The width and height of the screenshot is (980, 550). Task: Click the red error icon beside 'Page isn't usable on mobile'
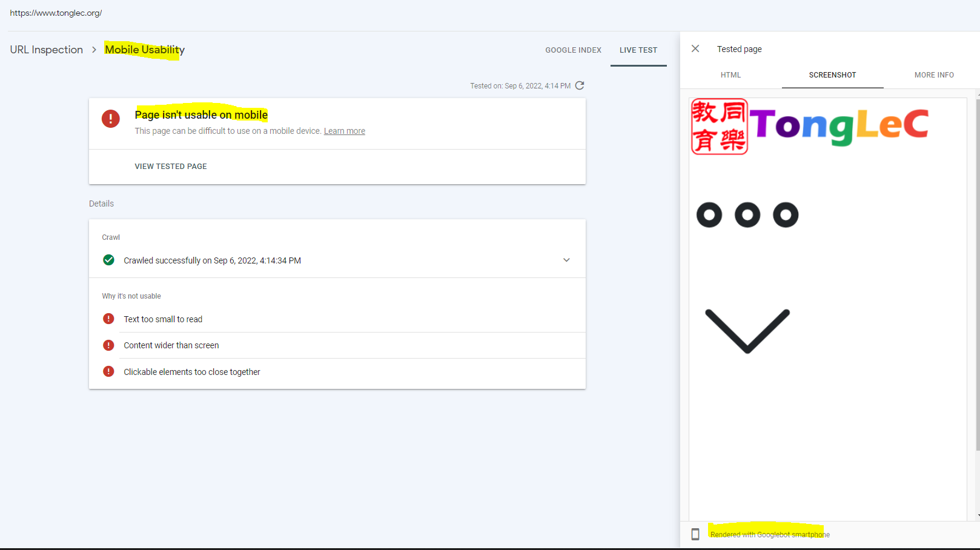point(110,119)
